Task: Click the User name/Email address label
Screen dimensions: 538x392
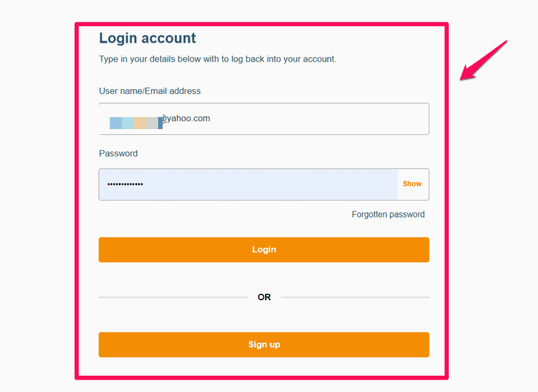Action: pyautogui.click(x=150, y=91)
